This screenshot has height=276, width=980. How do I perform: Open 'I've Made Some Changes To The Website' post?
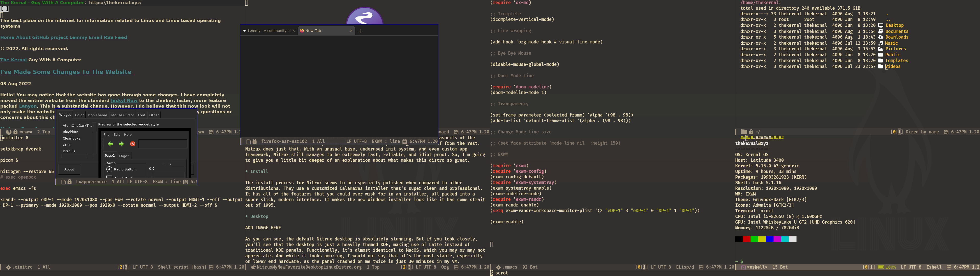pyautogui.click(x=66, y=72)
